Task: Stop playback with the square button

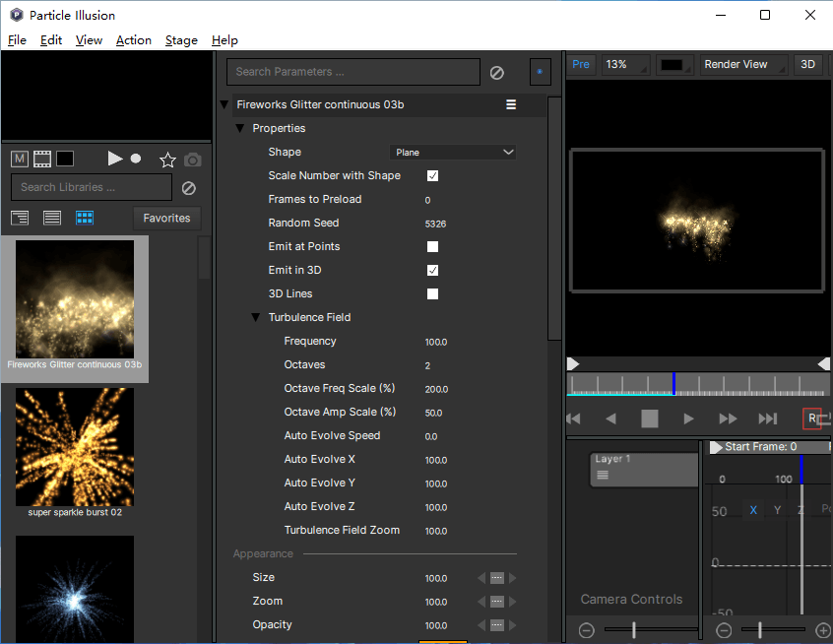Action: (x=649, y=419)
